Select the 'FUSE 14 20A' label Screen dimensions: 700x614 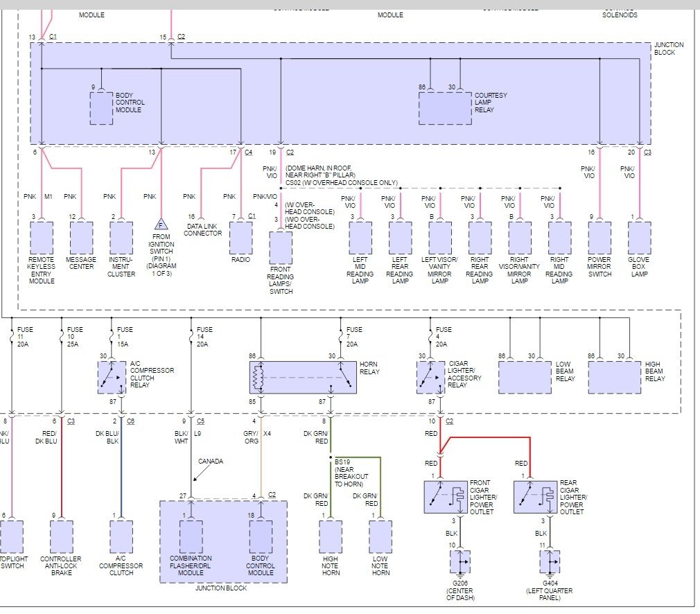[204, 337]
